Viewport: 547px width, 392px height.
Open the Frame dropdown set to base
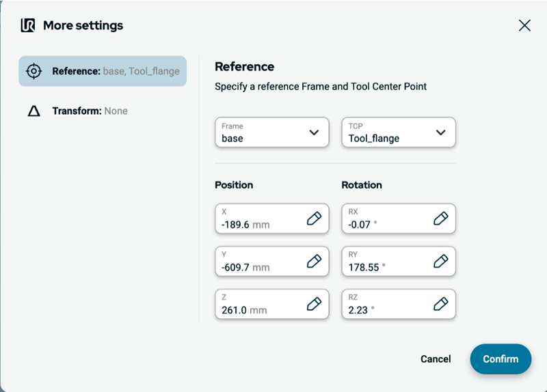[268, 132]
